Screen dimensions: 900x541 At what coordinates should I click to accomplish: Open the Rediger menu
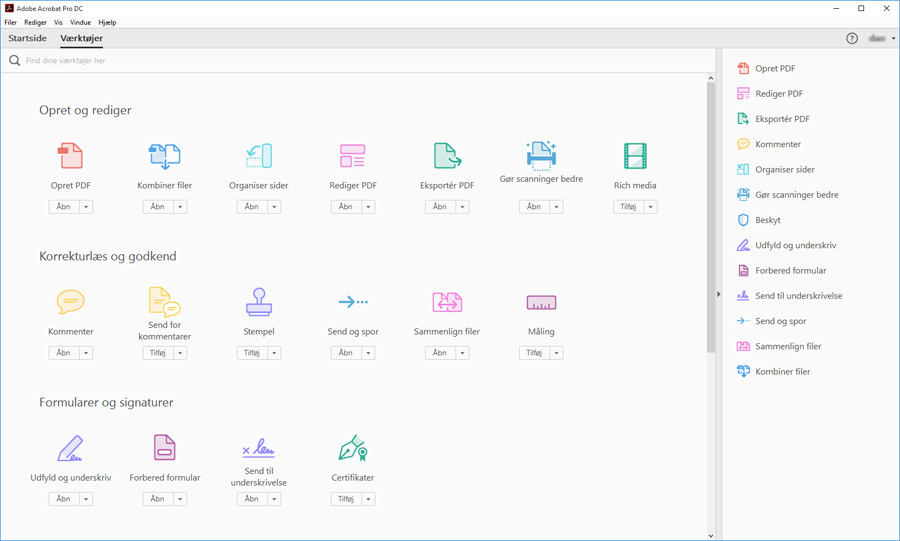tap(36, 22)
